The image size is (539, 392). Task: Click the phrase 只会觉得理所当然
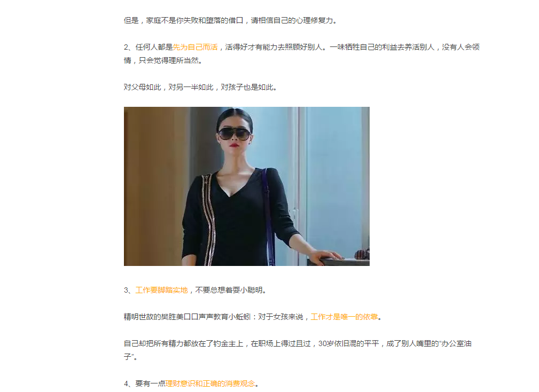[x=168, y=60]
